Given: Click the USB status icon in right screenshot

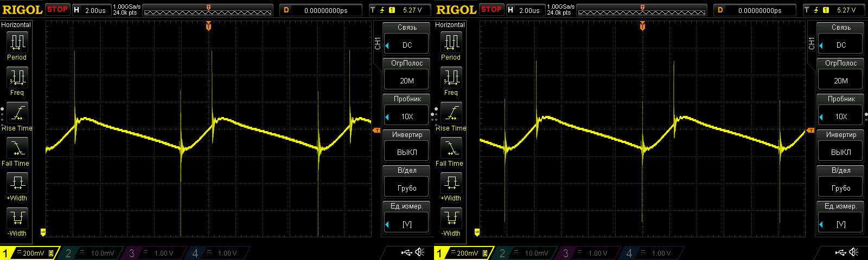Looking at the screenshot, I should pos(840,252).
